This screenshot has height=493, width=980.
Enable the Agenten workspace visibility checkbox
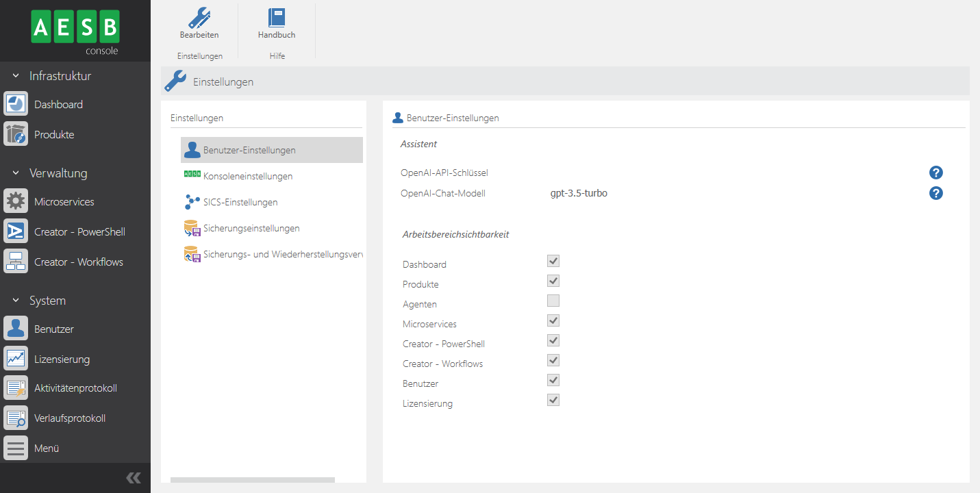(x=553, y=300)
